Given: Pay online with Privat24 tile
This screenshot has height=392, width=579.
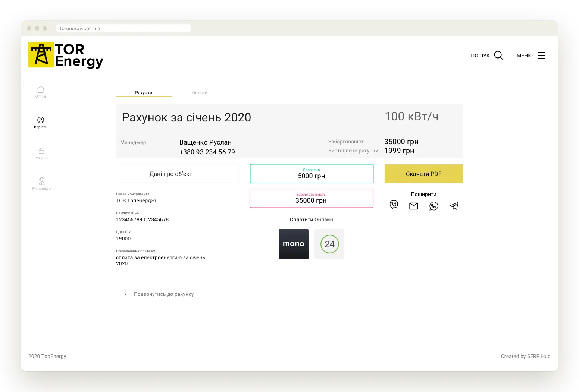Looking at the screenshot, I should tap(329, 244).
